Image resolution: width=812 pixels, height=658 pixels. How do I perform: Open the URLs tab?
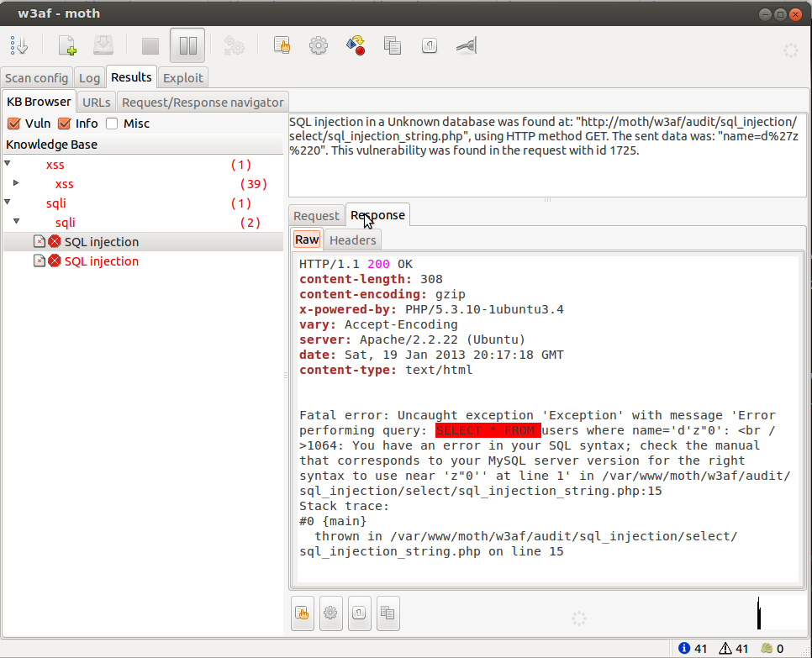tap(97, 103)
